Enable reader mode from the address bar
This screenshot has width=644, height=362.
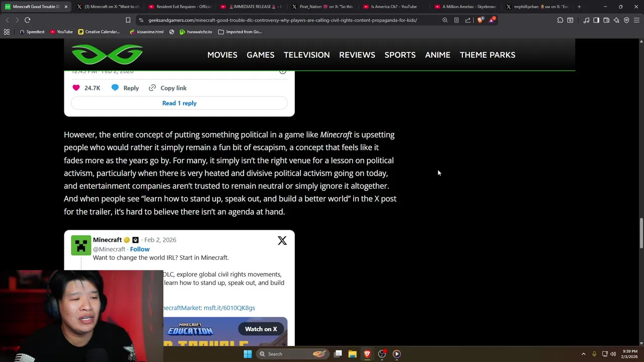point(456,20)
